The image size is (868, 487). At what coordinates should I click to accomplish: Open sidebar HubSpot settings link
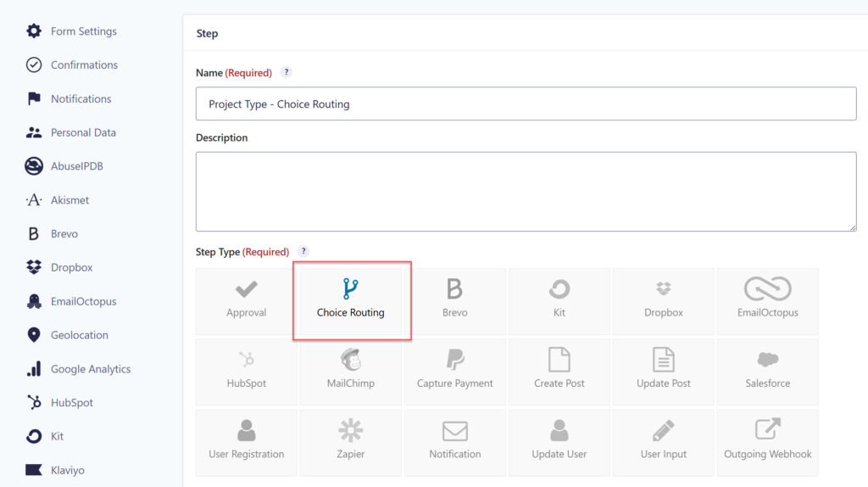(71, 402)
